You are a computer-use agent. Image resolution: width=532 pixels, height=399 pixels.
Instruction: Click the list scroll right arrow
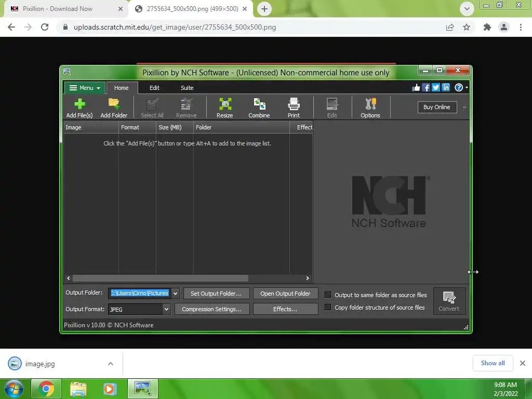point(308,278)
